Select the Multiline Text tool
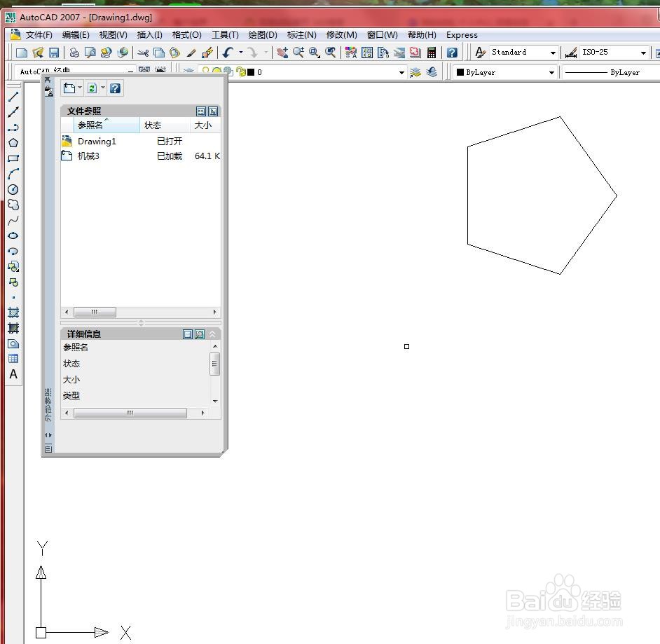Screen dimensions: 660x644 point(13,374)
